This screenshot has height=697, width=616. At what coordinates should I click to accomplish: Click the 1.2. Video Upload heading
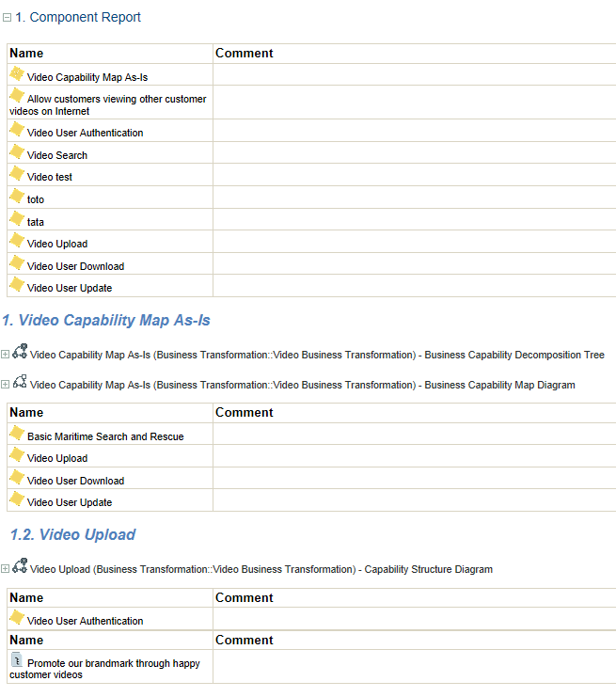(x=73, y=535)
